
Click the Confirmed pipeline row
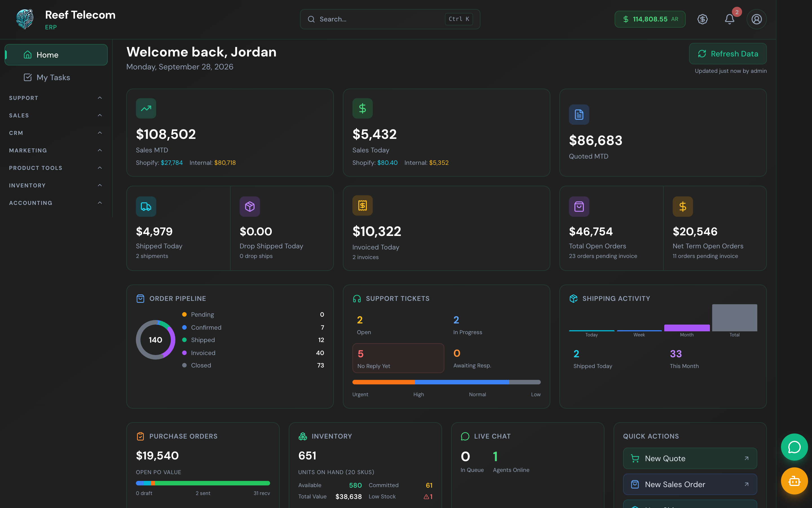(x=253, y=327)
